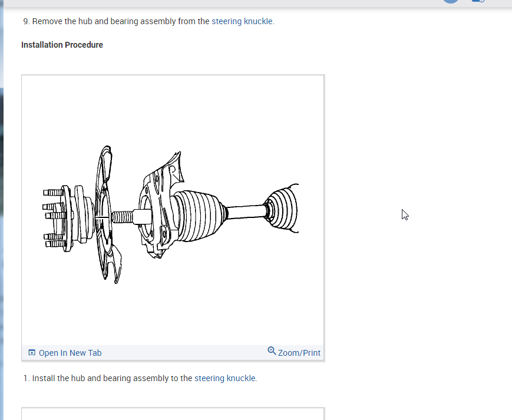
Task: Click the text 'Remove the hub and bearing assembly'
Action: point(104,21)
